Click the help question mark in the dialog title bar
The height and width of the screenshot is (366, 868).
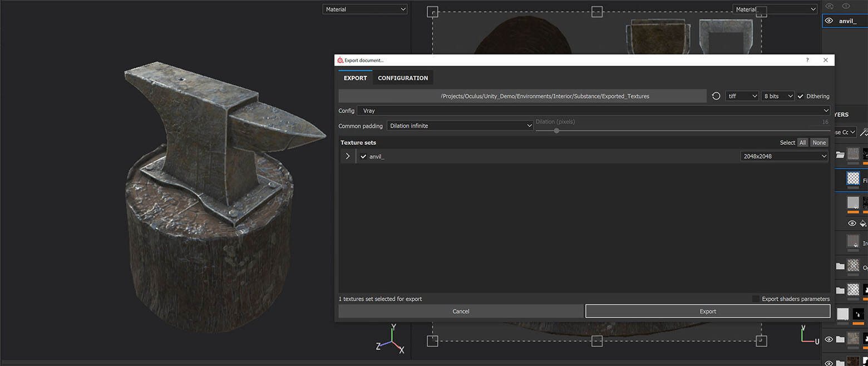click(x=807, y=60)
